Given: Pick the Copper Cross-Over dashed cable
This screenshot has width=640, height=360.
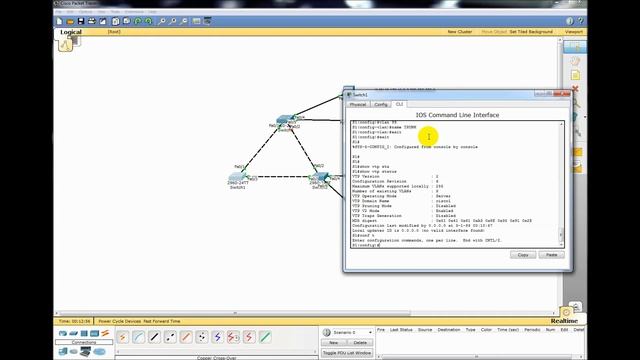Looking at the screenshot, I should coord(170,337).
